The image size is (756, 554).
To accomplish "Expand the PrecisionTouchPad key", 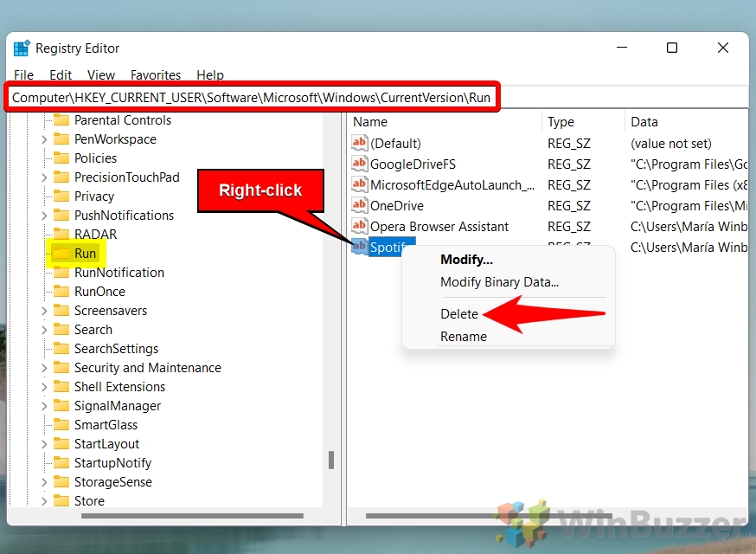I will point(44,177).
